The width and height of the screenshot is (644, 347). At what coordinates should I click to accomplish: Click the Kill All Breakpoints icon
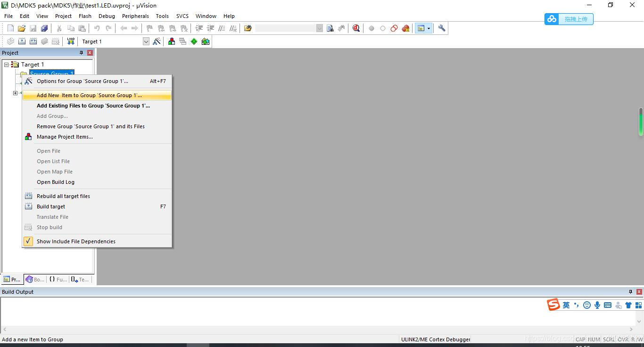pos(405,28)
